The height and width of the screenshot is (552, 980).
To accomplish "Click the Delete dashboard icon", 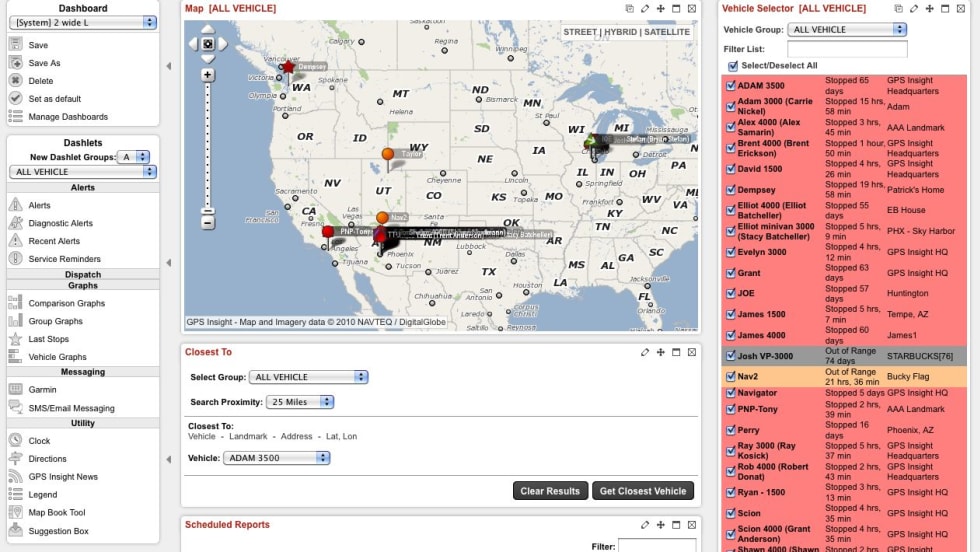I will 16,81.
